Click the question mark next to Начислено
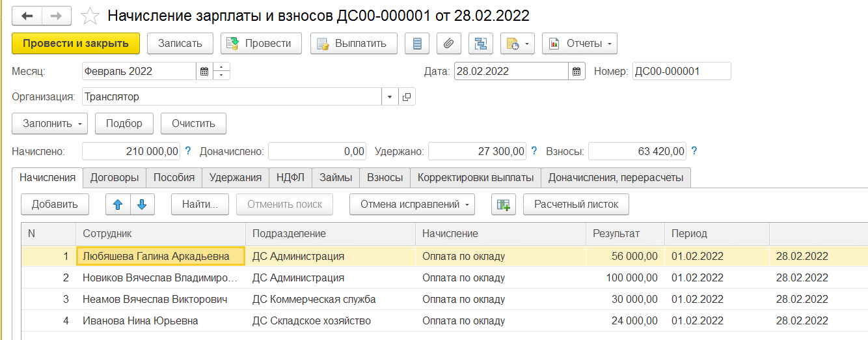Image resolution: width=868 pixels, height=340 pixels. coord(188,151)
